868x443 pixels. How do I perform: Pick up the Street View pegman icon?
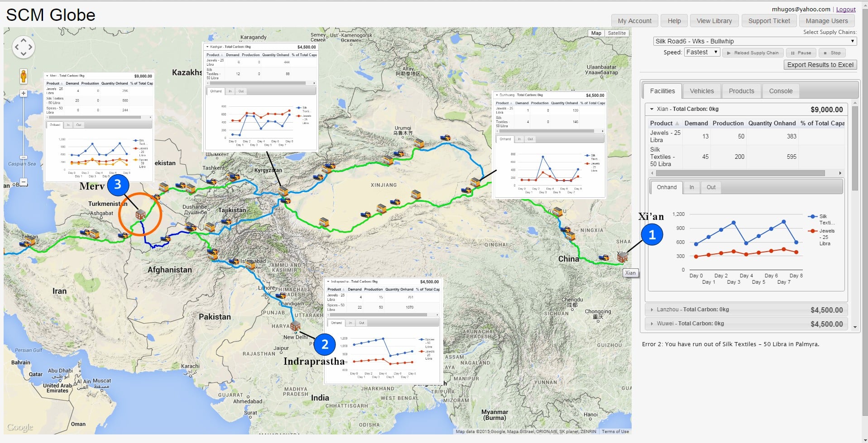(24, 76)
